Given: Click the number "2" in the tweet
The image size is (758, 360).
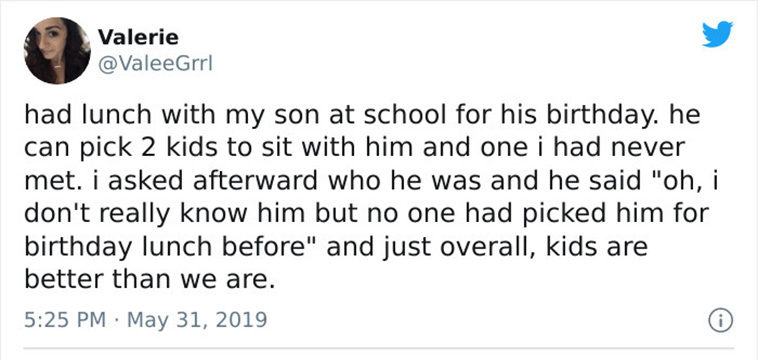Looking at the screenshot, I should click(149, 149).
